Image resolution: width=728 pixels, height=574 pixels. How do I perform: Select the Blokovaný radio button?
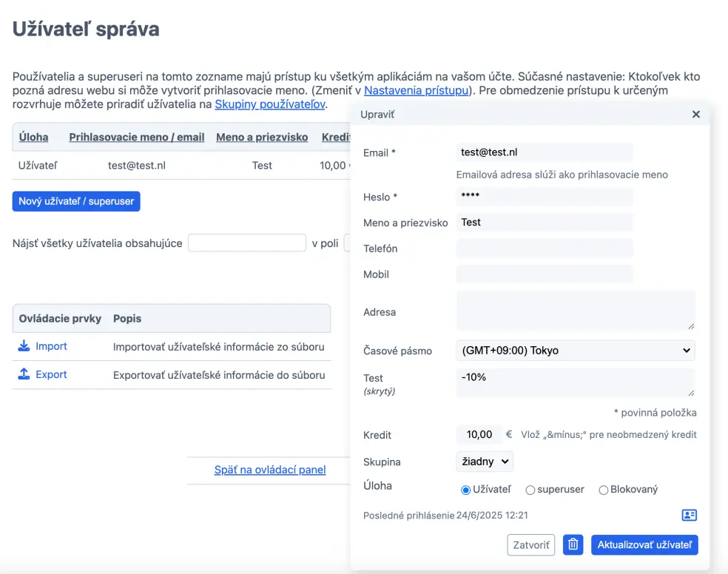coord(604,490)
